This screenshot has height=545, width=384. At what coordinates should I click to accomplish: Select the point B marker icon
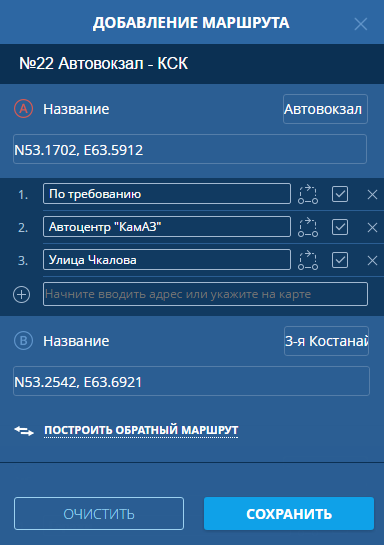click(23, 341)
